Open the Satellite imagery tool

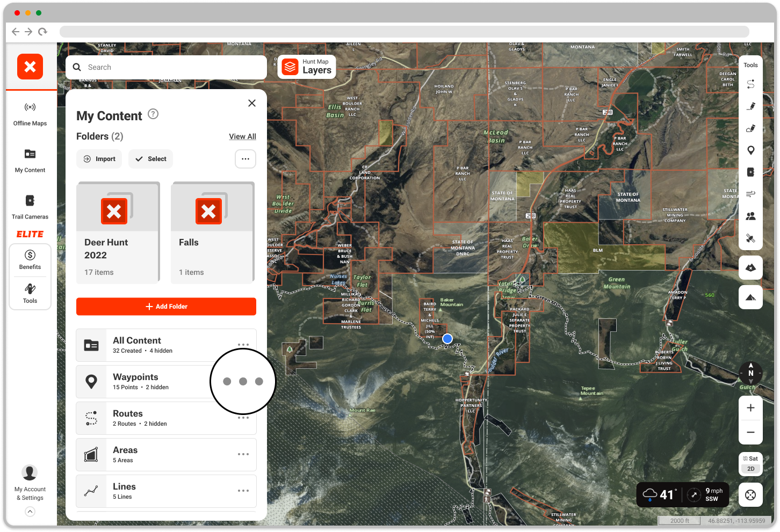pyautogui.click(x=750, y=238)
